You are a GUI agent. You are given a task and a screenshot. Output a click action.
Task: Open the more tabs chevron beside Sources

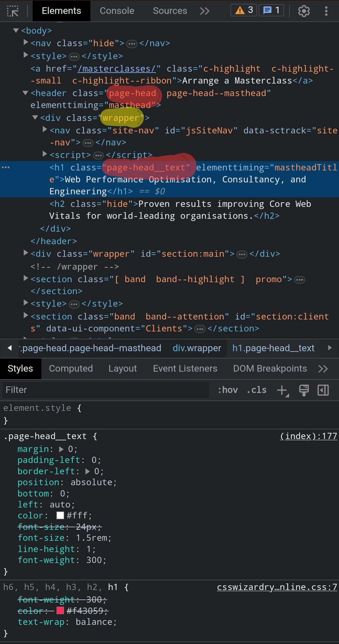pos(205,11)
